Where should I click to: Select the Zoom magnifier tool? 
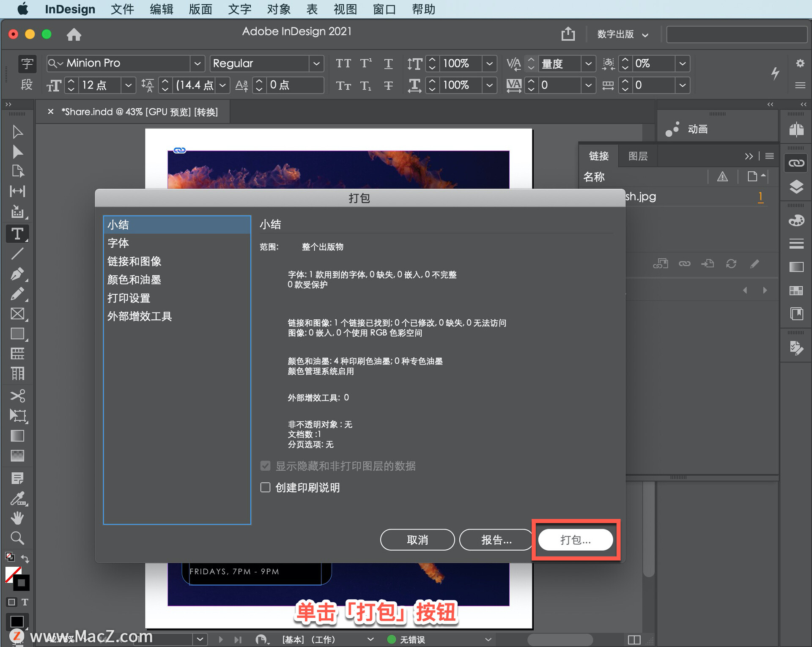click(x=17, y=538)
